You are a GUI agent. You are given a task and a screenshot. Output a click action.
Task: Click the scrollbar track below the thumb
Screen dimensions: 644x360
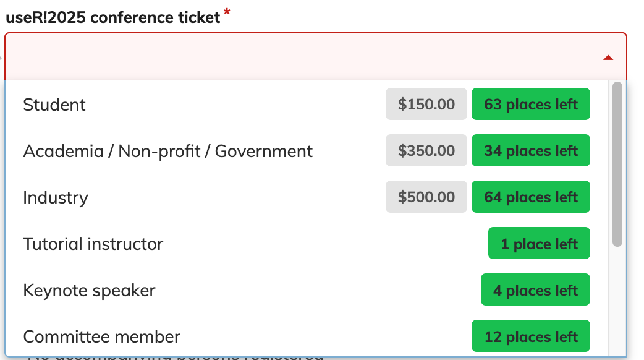[617, 302]
